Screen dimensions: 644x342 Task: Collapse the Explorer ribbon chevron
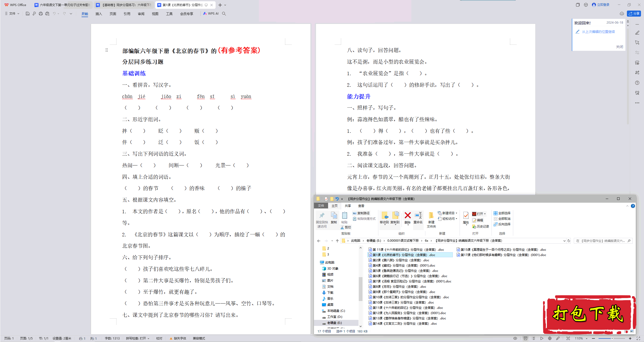click(627, 206)
